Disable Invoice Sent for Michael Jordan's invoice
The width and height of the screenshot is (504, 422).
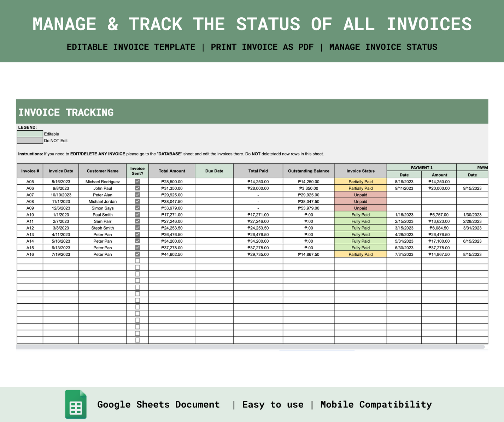(x=137, y=201)
